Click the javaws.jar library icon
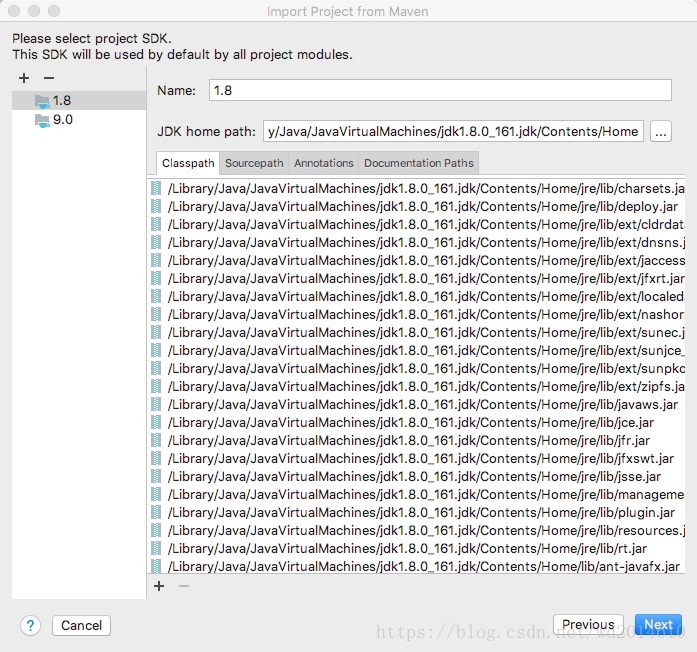 tap(156, 404)
